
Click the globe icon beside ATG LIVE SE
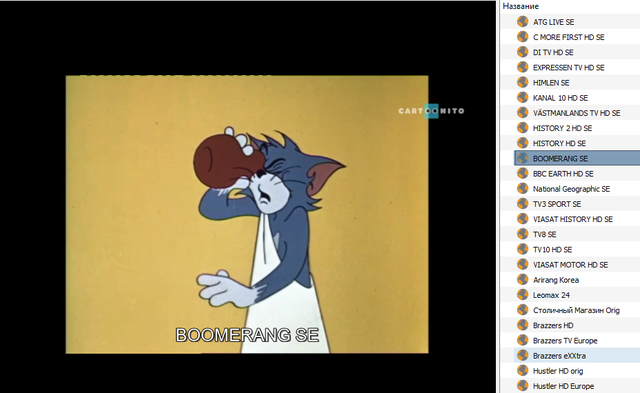click(522, 22)
